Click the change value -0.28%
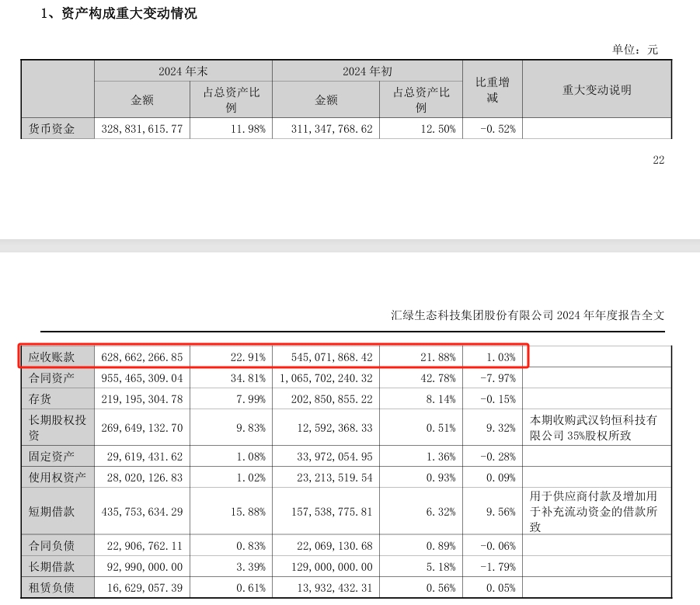 498,457
